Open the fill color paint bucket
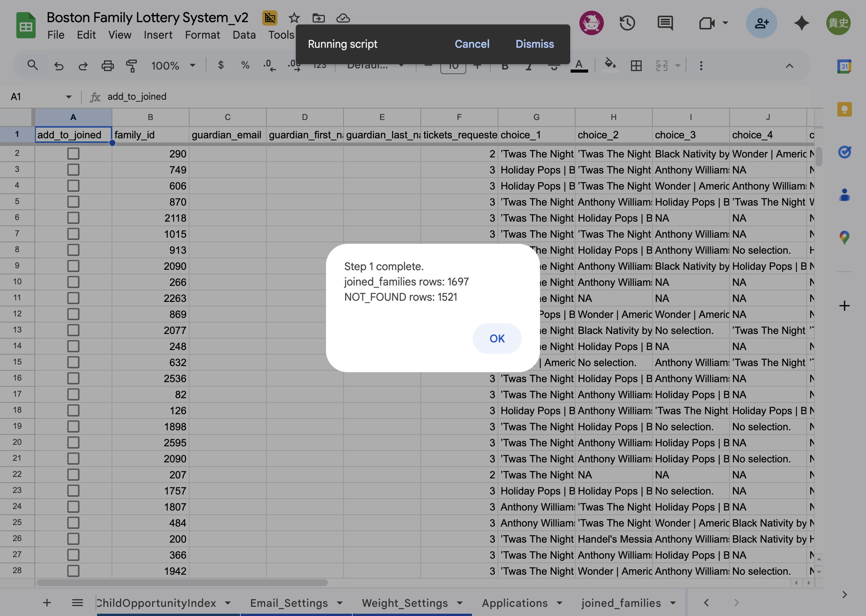Screen dimensions: 866x616 (610, 65)
